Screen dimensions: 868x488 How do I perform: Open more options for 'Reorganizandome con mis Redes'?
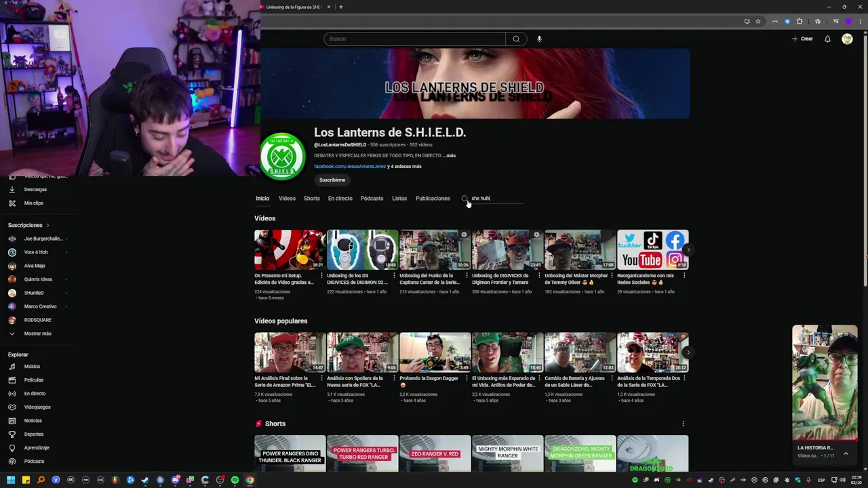point(684,276)
